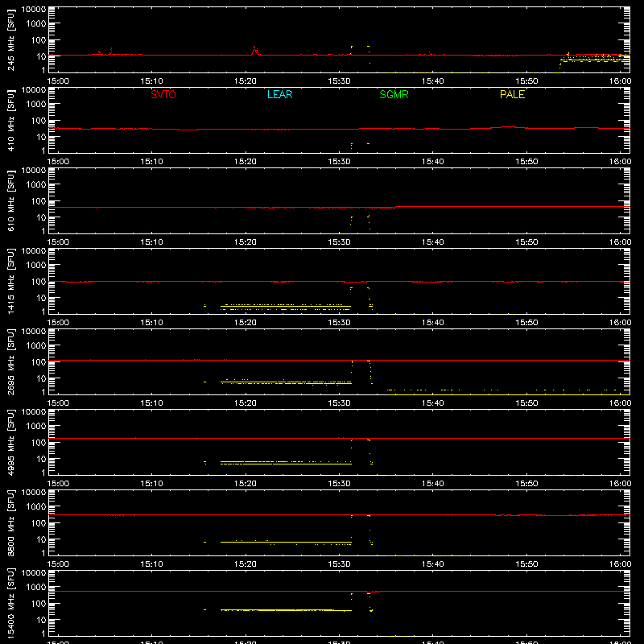Click 15:00 time label under 245 MHz panel
Viewport: 644px width, 644px height.
[58, 81]
